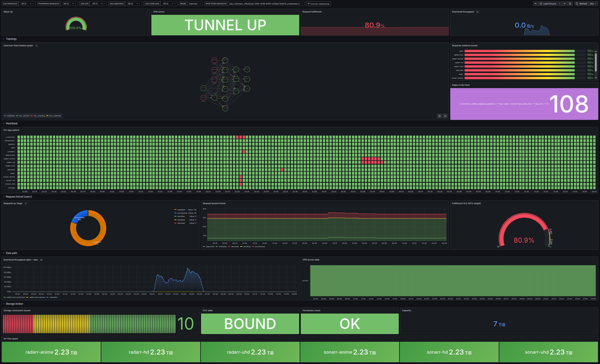This screenshot has width=600, height=364.
Task: Collapse the Storage broker row
Action: pyautogui.click(x=13, y=304)
